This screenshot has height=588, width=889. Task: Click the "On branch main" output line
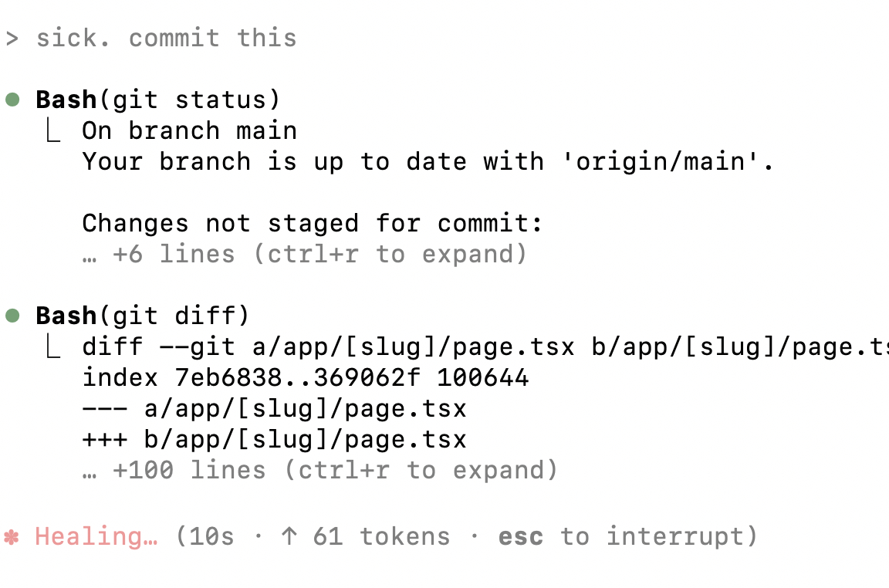tap(190, 130)
